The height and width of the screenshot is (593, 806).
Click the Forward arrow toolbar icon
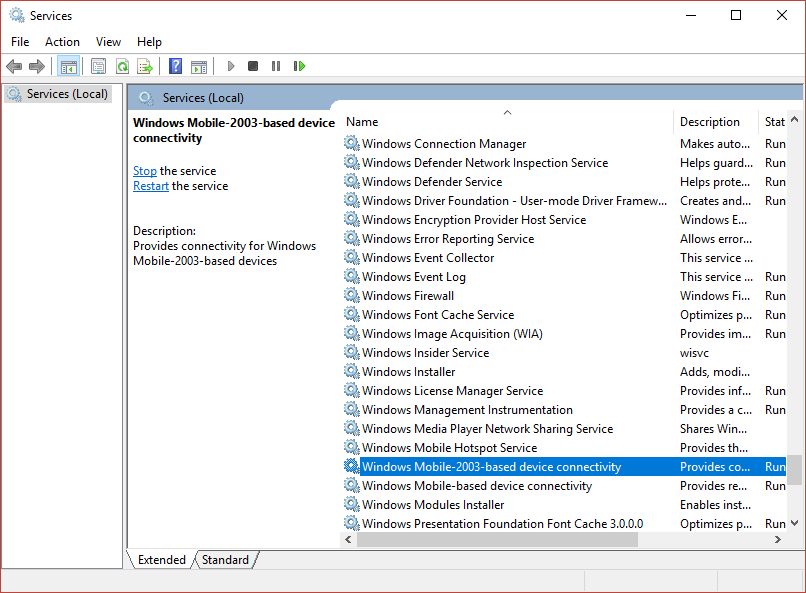point(37,66)
